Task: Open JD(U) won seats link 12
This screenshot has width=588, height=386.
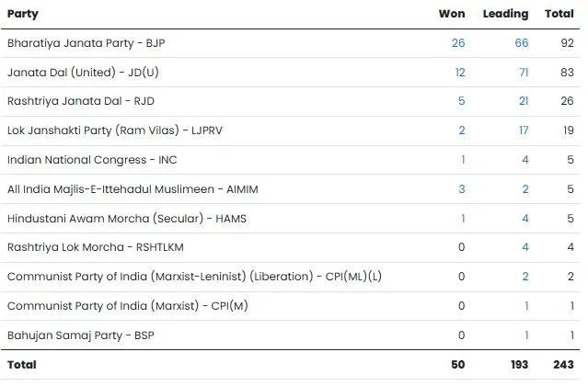Action: [x=458, y=73]
